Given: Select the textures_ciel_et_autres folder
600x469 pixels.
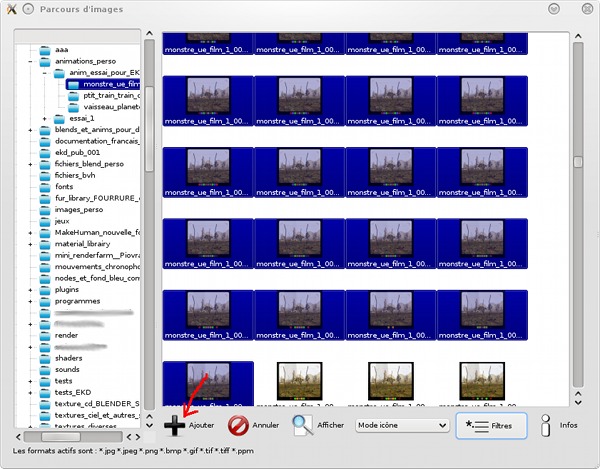Looking at the screenshot, I should [90, 415].
